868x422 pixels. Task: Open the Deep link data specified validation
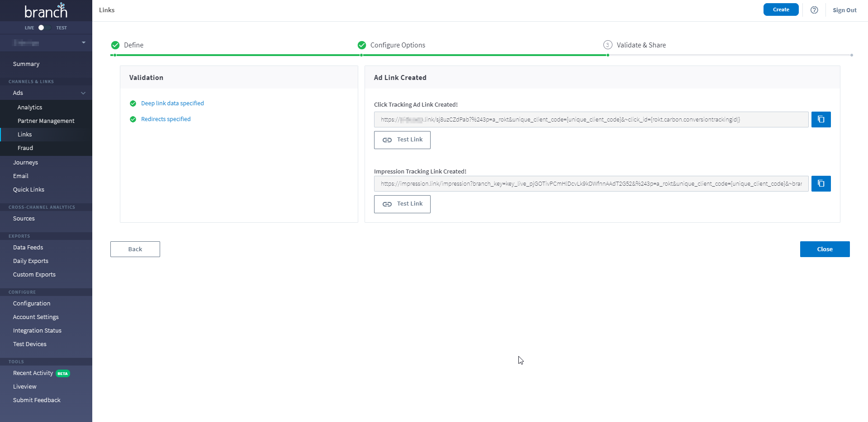(x=172, y=103)
